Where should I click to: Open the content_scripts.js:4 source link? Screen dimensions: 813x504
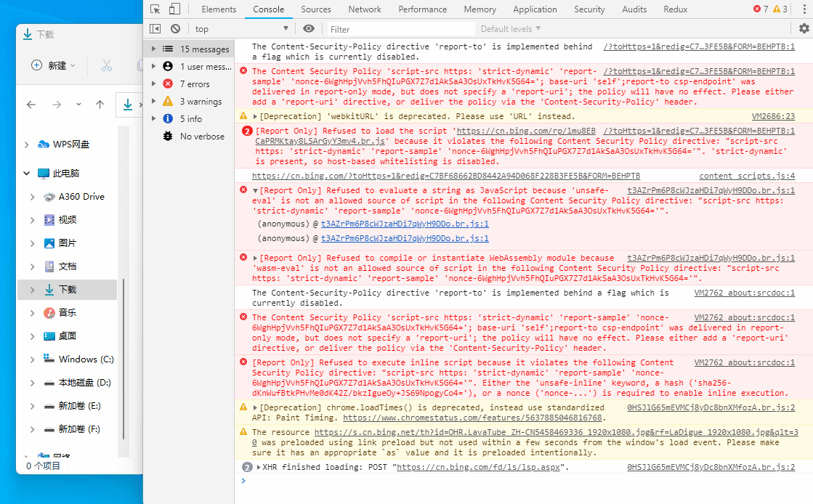point(747,176)
